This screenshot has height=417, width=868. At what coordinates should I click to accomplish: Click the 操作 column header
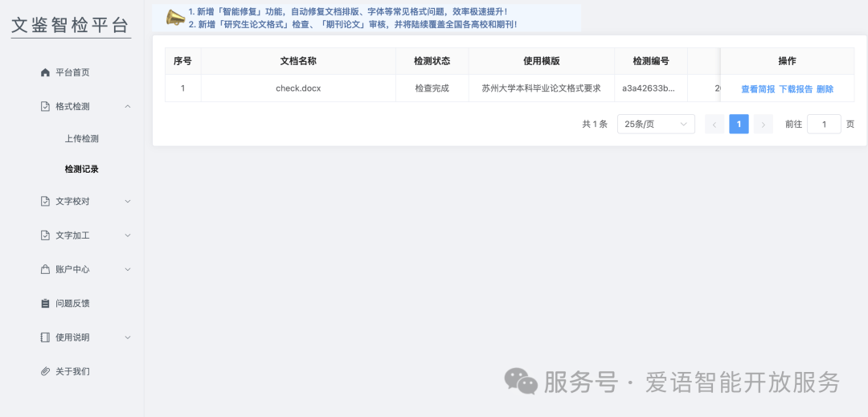(x=787, y=61)
